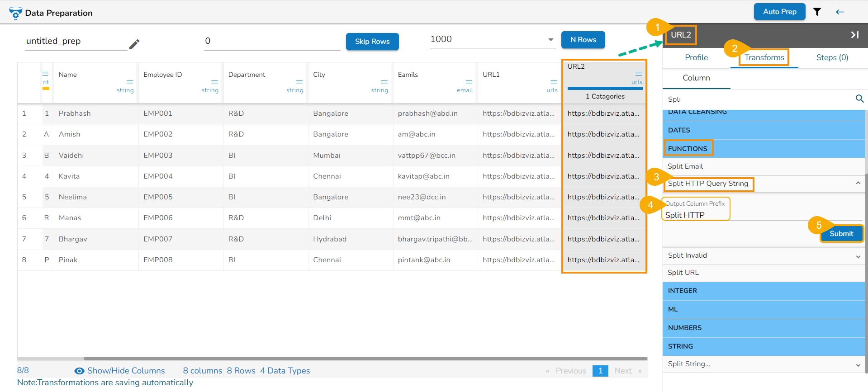Open the 1000 rows dropdown

tap(550, 40)
